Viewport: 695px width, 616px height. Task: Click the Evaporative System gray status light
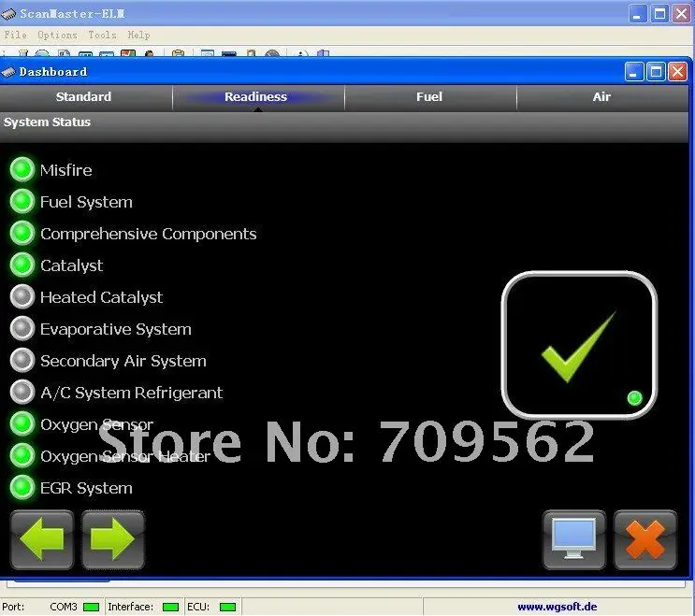pos(22,328)
